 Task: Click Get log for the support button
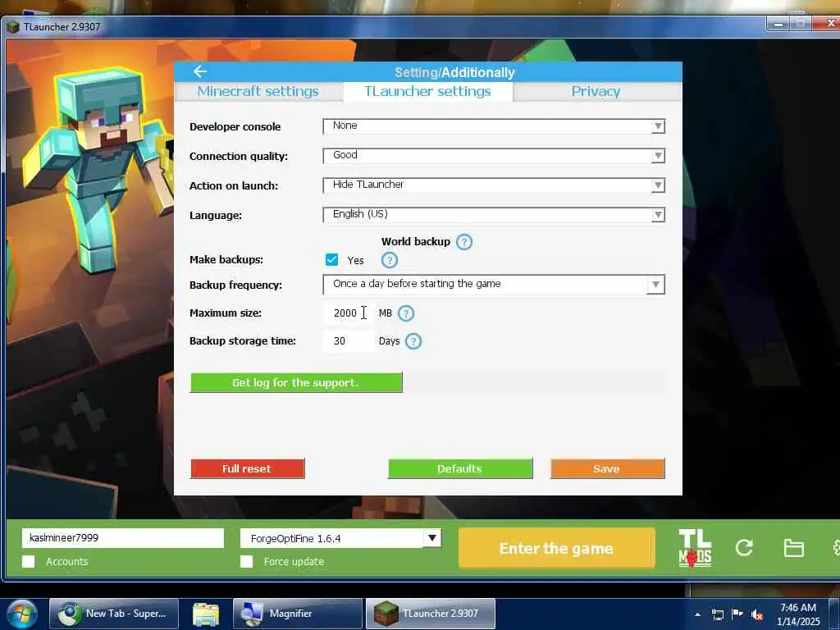295,382
